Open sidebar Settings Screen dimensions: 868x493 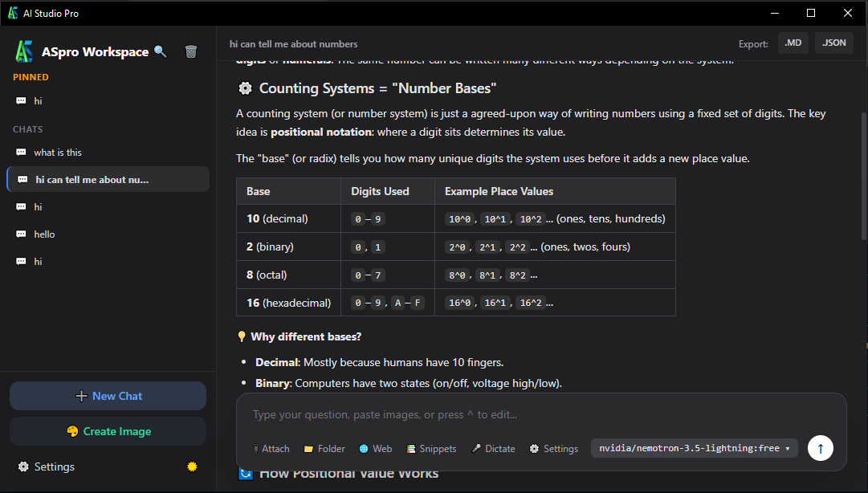tap(47, 467)
